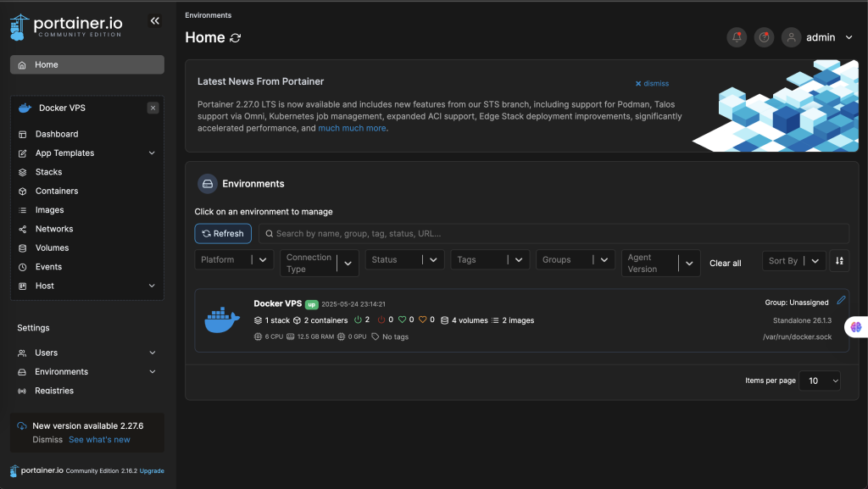Click the Standalone 26.1.3 version text
868x489 pixels.
click(x=802, y=321)
